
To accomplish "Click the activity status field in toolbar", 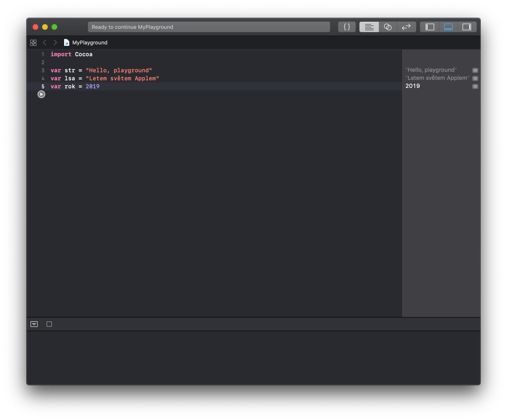I will (x=209, y=27).
